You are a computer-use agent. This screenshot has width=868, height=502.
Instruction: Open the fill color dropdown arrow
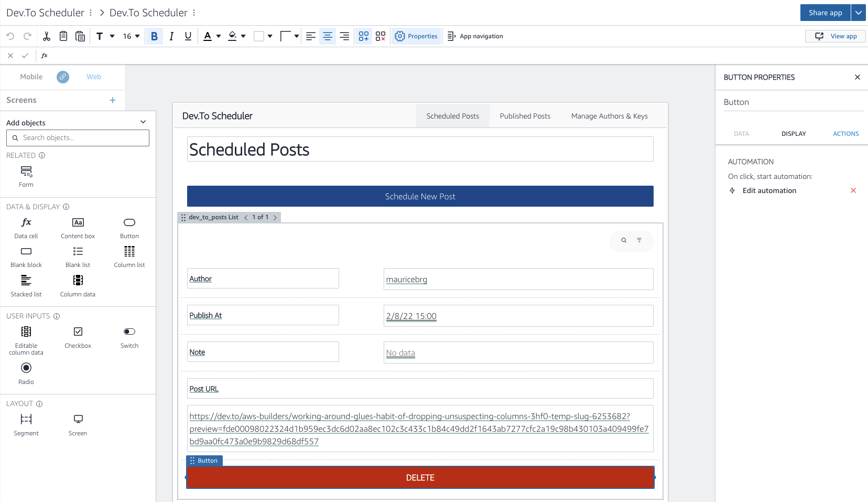click(x=243, y=36)
